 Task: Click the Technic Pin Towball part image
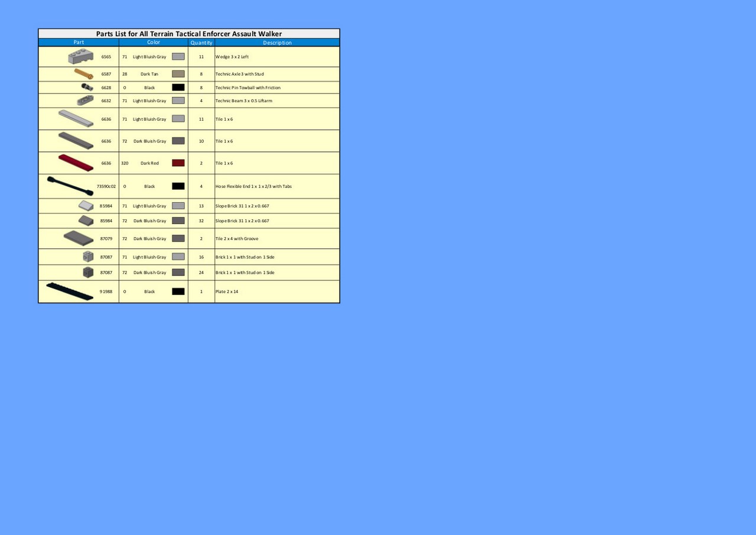[x=87, y=87]
